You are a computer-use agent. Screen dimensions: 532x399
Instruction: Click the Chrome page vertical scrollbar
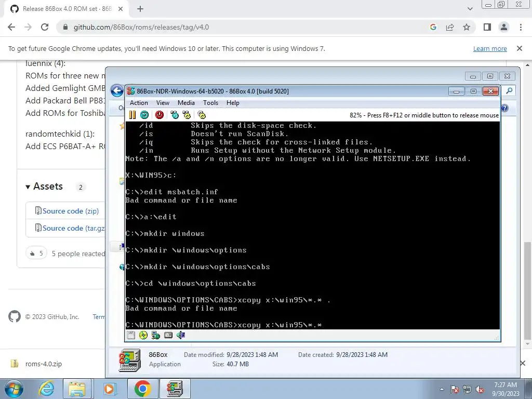click(527, 290)
